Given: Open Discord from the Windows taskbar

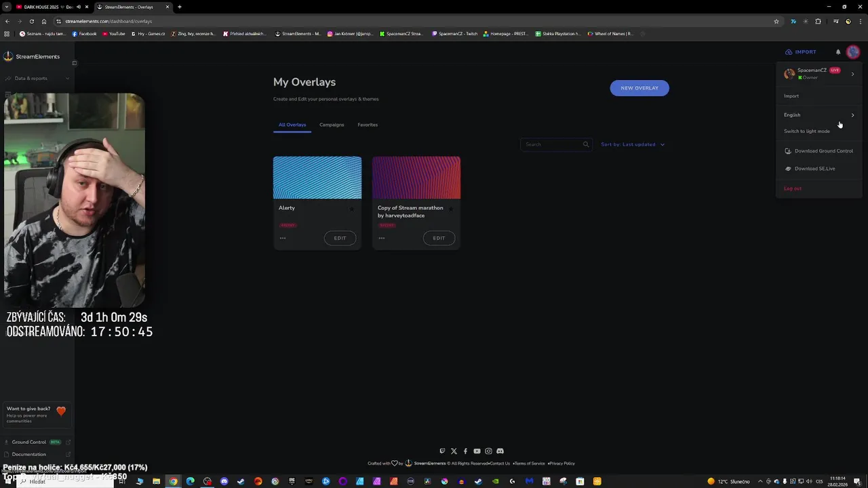Looking at the screenshot, I should [224, 481].
